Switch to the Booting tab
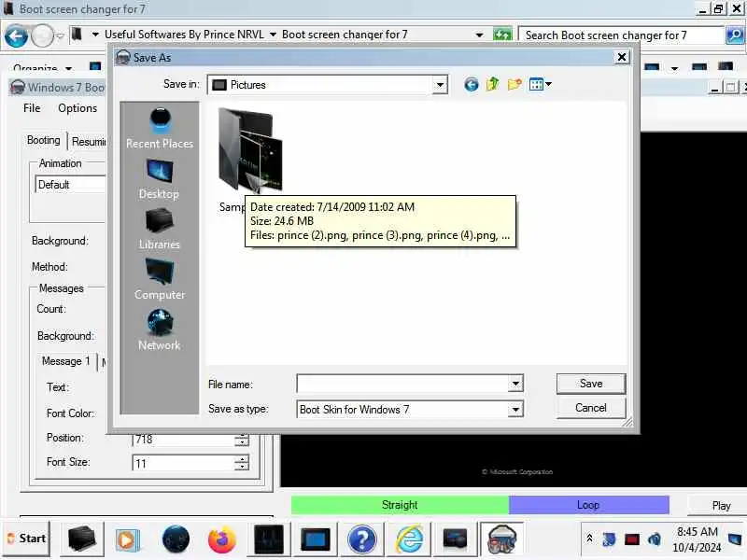 [43, 140]
